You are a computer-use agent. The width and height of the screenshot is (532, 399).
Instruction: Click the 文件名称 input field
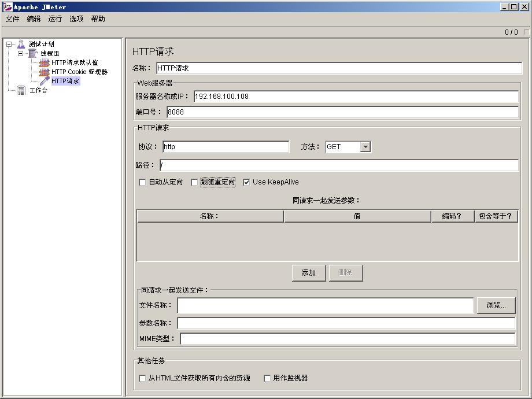click(326, 305)
